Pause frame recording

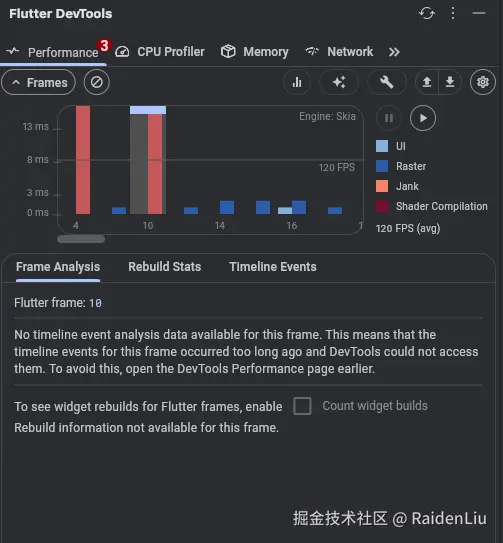tap(389, 118)
